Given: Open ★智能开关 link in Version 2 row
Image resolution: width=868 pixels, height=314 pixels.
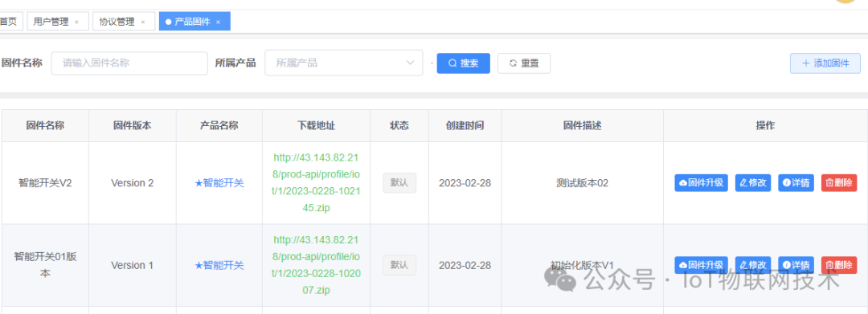Looking at the screenshot, I should tap(219, 183).
